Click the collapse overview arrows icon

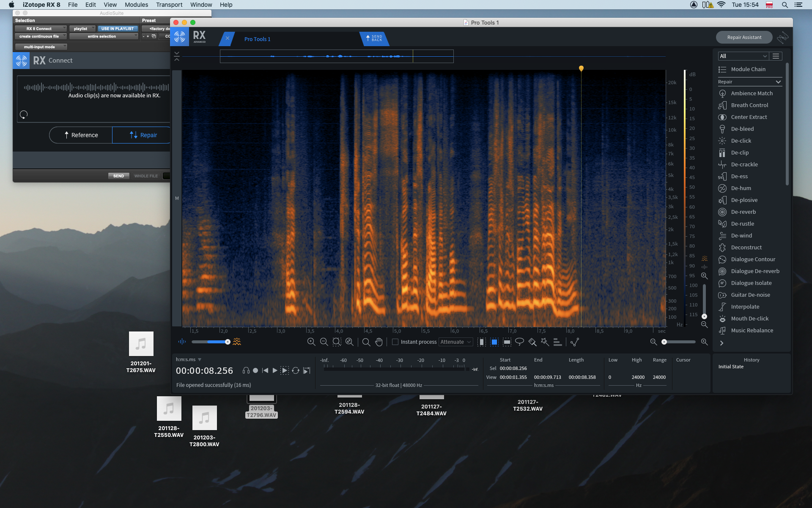(x=177, y=56)
